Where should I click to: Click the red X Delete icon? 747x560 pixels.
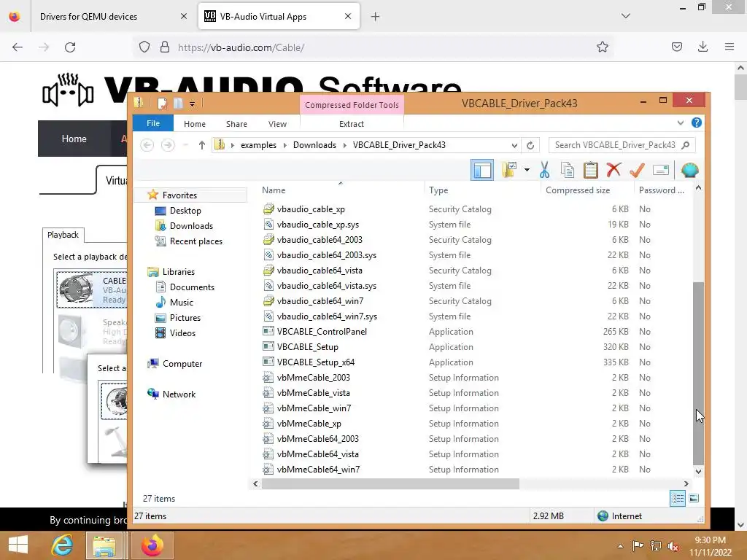[614, 169]
